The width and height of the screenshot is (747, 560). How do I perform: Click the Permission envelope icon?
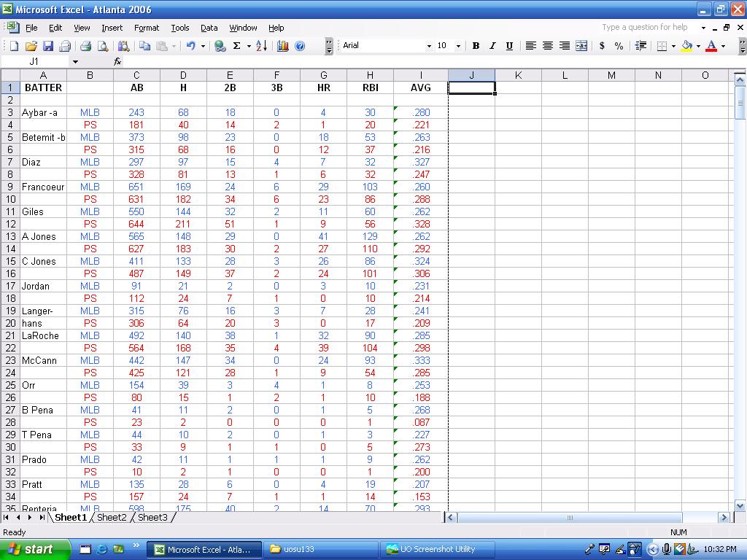point(65,46)
